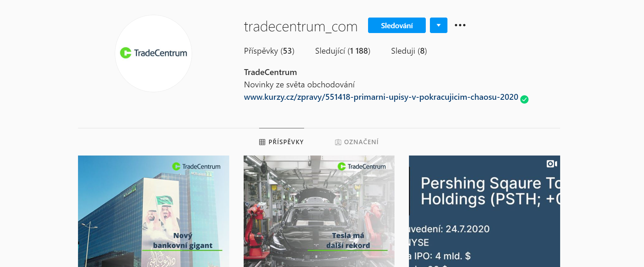Open the kurzy.cz profile link
The height and width of the screenshot is (267, 644).
click(x=381, y=97)
